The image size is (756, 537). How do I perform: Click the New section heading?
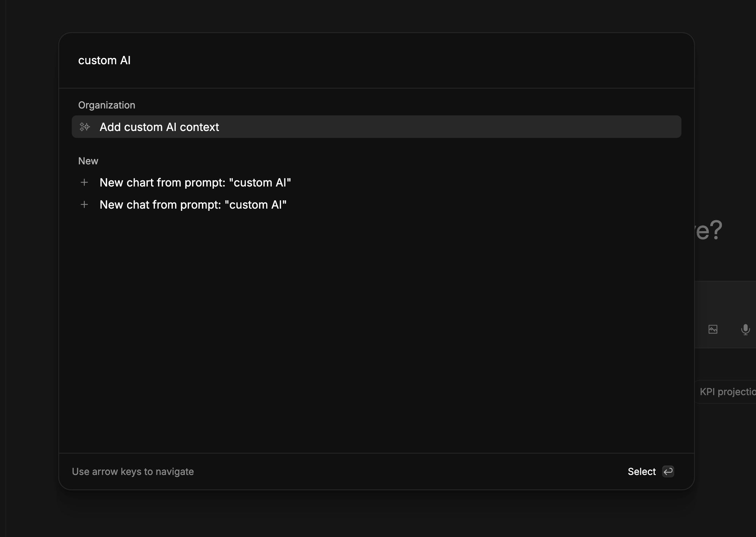tap(88, 161)
